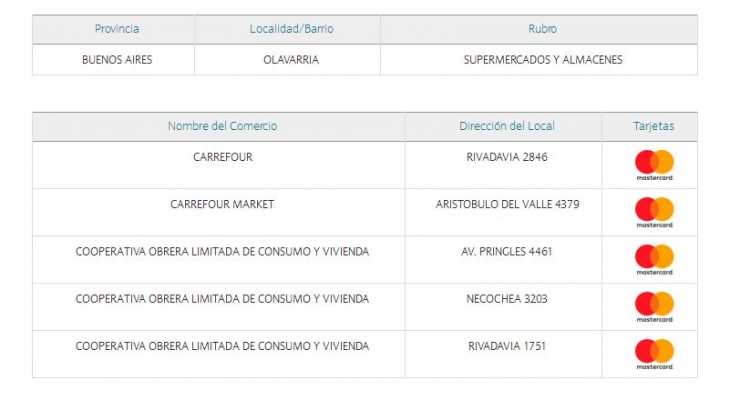This screenshot has width=730, height=400.
Task: Click the Nombre del Comercio header
Action: coord(222,126)
